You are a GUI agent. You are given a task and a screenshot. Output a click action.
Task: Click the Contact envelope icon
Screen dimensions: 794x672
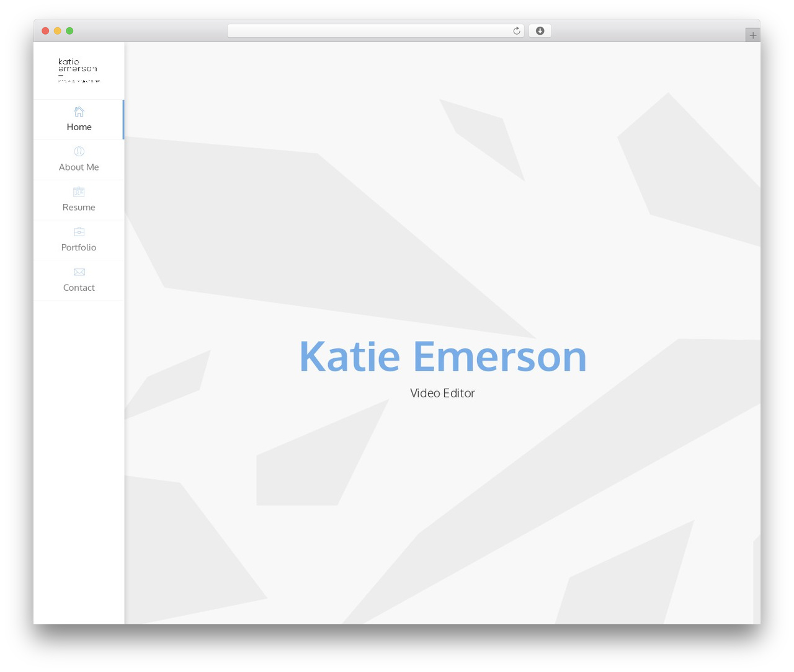(x=79, y=272)
